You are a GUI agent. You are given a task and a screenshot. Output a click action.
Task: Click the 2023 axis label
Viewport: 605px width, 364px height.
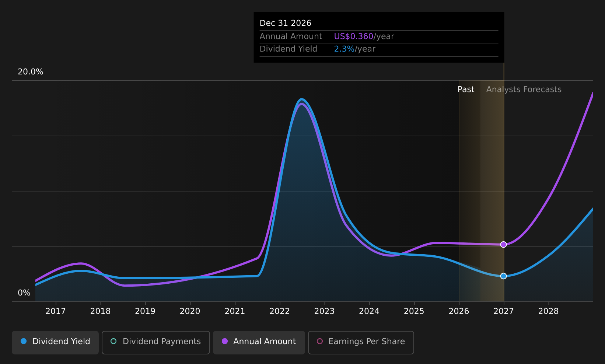324,311
